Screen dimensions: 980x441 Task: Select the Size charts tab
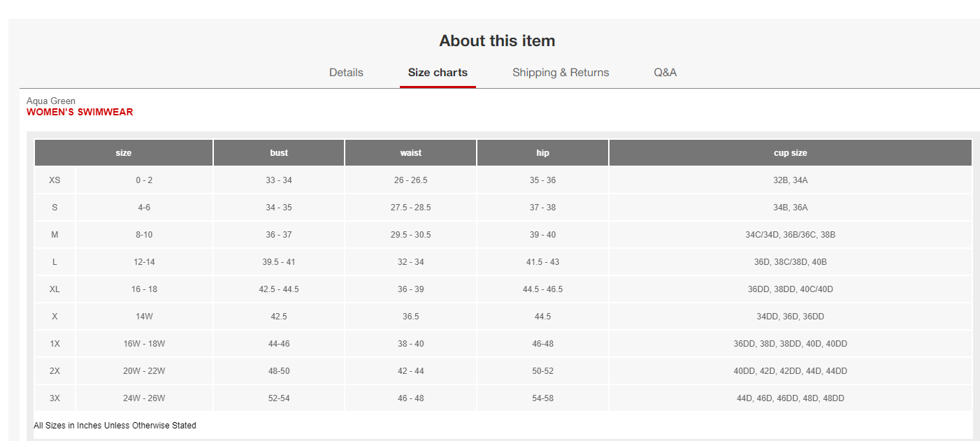[x=438, y=73]
